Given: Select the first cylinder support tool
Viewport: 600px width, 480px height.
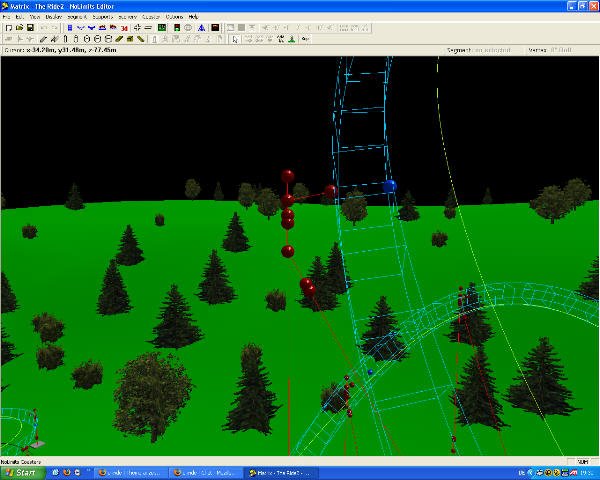Looking at the screenshot, I should (65, 39).
